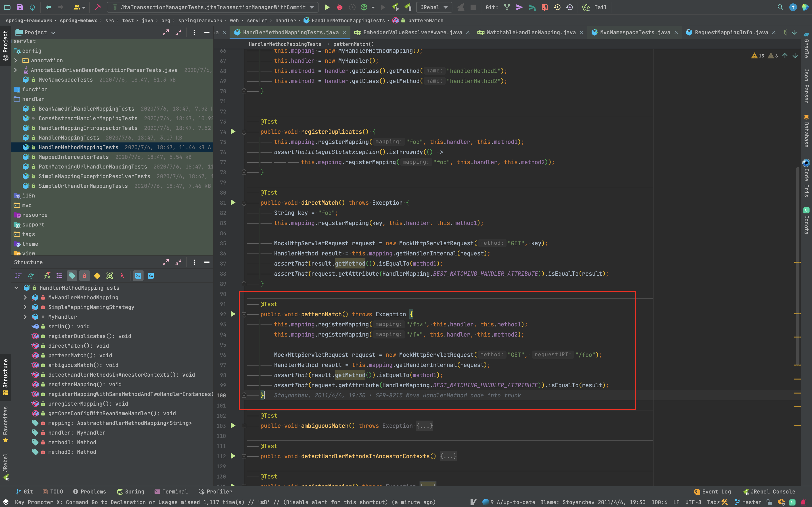Image resolution: width=812 pixels, height=507 pixels.
Task: Switch to MvcNamespaceTests.java editor tab
Action: pos(635,32)
